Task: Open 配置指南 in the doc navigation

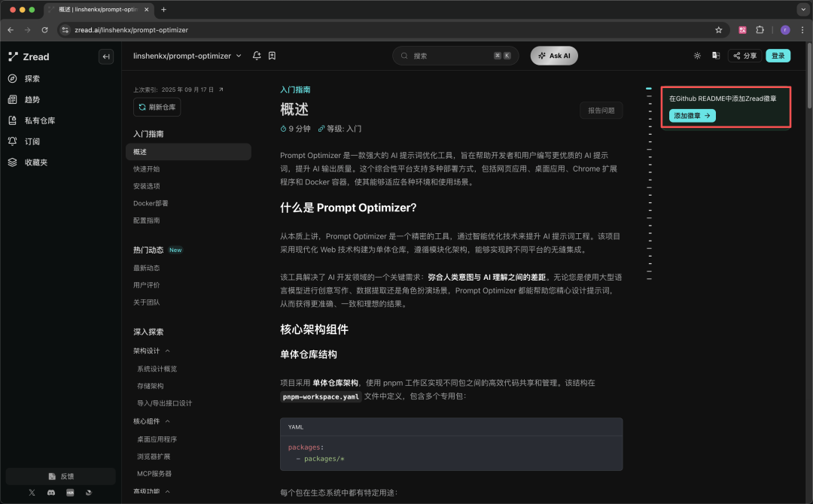Action: click(x=147, y=220)
